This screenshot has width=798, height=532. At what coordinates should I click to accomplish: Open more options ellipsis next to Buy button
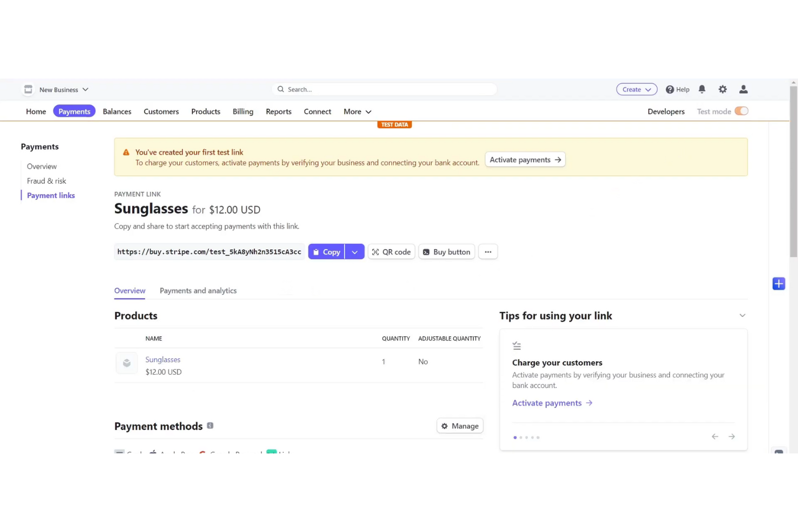pyautogui.click(x=488, y=252)
